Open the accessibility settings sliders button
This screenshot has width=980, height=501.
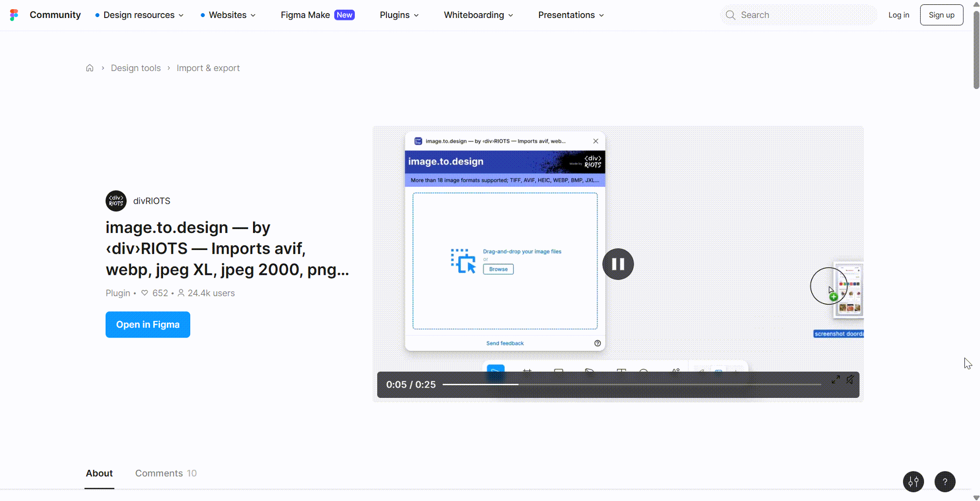(x=913, y=482)
